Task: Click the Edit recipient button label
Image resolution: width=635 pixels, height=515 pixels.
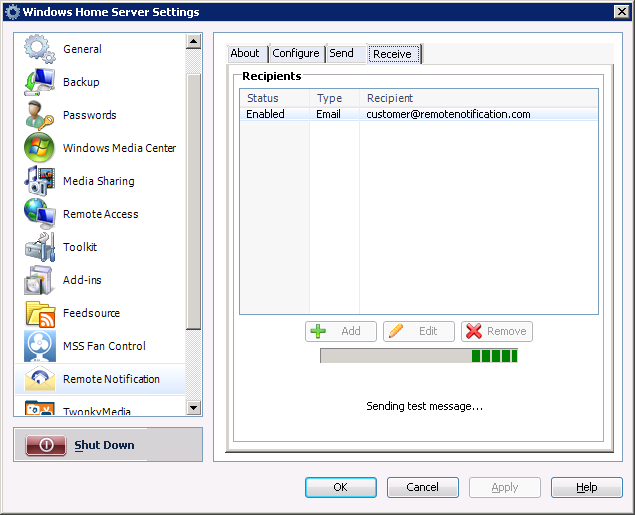Action: (x=428, y=331)
